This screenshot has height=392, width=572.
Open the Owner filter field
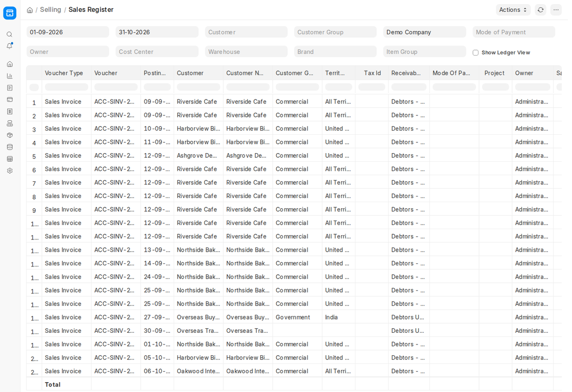tap(68, 52)
